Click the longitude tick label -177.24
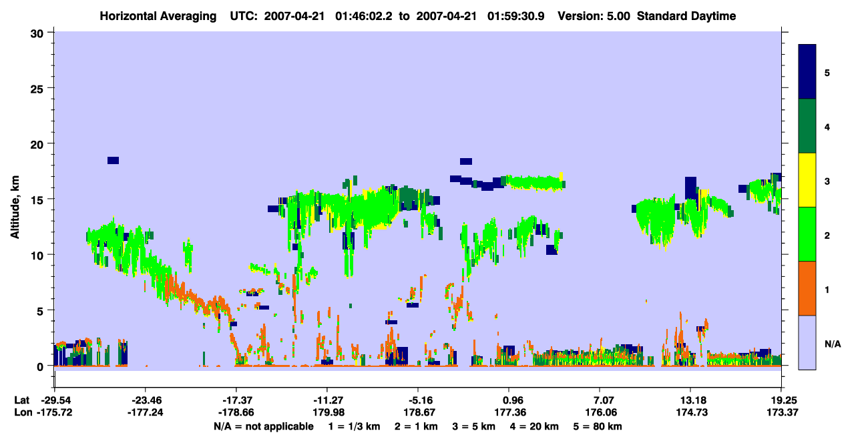Image resolution: width=868 pixels, height=445 pixels. (x=145, y=412)
